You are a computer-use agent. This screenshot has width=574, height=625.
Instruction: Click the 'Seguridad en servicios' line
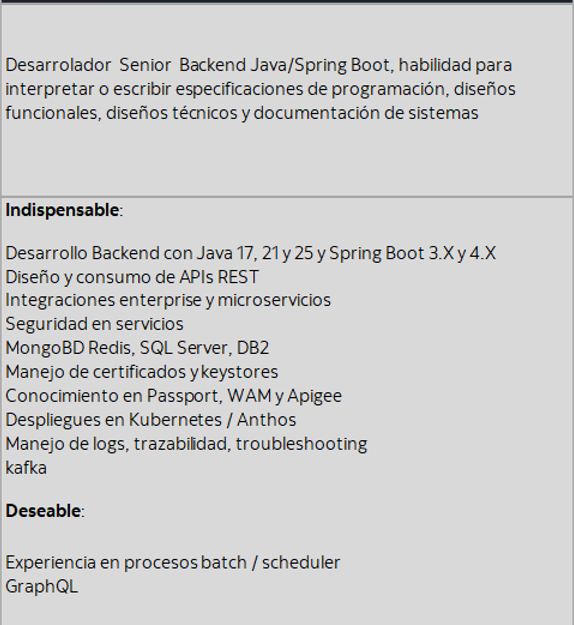(94, 324)
